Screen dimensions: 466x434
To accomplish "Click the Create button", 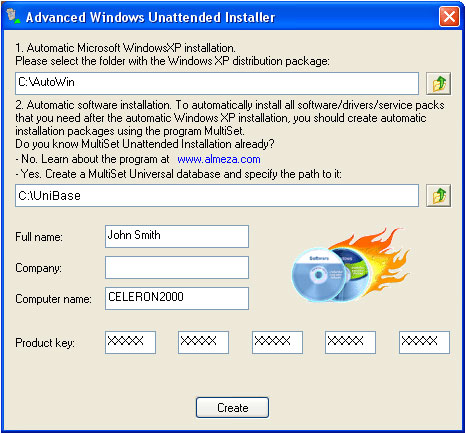I will pyautogui.click(x=232, y=407).
